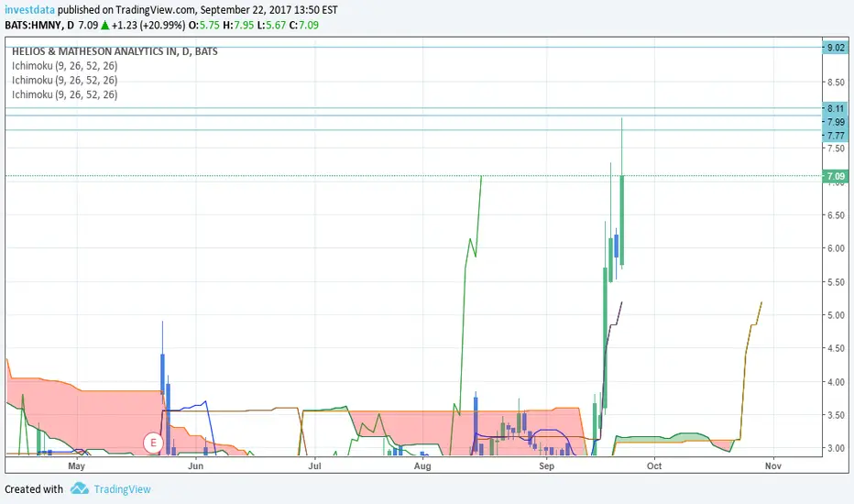Click the 8.50 price axis tick

click(836, 82)
